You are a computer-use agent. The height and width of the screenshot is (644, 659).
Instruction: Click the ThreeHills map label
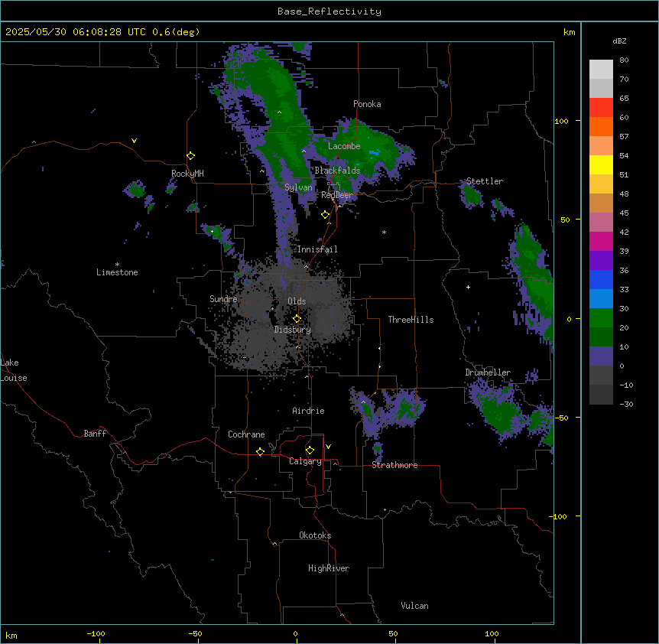pos(411,320)
